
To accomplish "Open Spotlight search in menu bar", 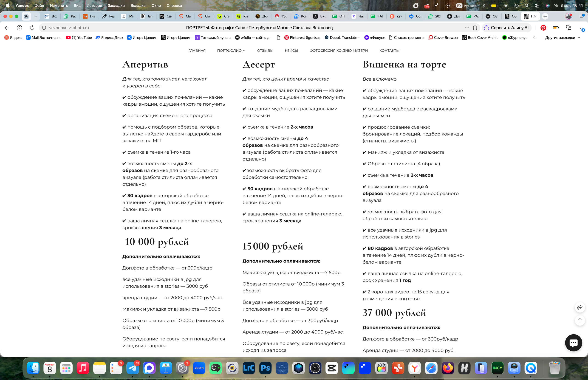I will click(x=526, y=6).
